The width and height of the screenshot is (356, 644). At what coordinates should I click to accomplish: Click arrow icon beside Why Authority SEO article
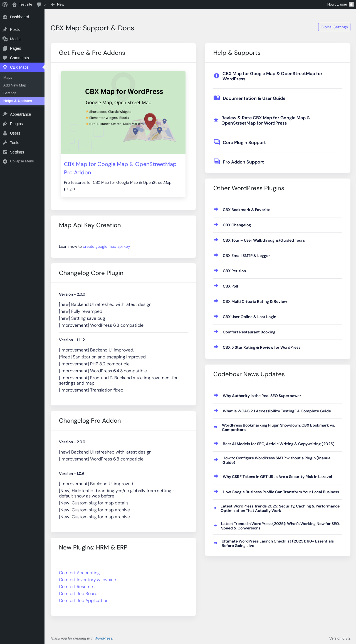(x=216, y=395)
